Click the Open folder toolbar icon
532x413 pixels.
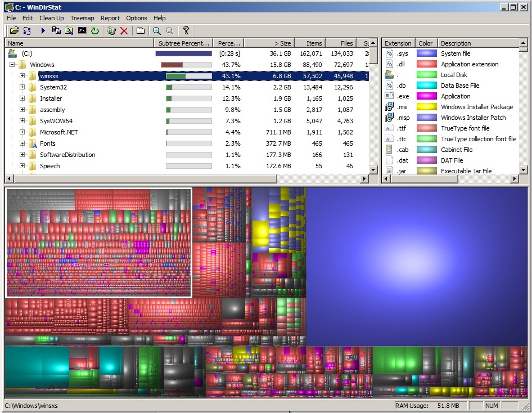coord(14,31)
